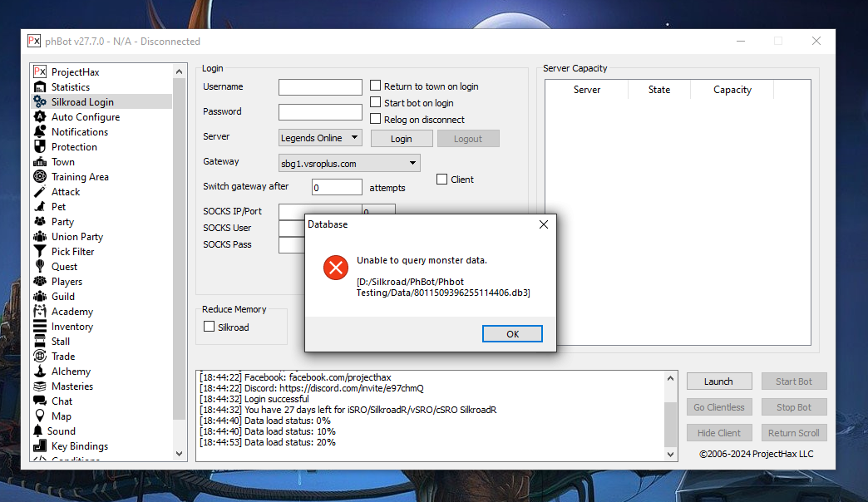868x502 pixels.
Task: Enable the Client checkbox near Logout
Action: (441, 179)
